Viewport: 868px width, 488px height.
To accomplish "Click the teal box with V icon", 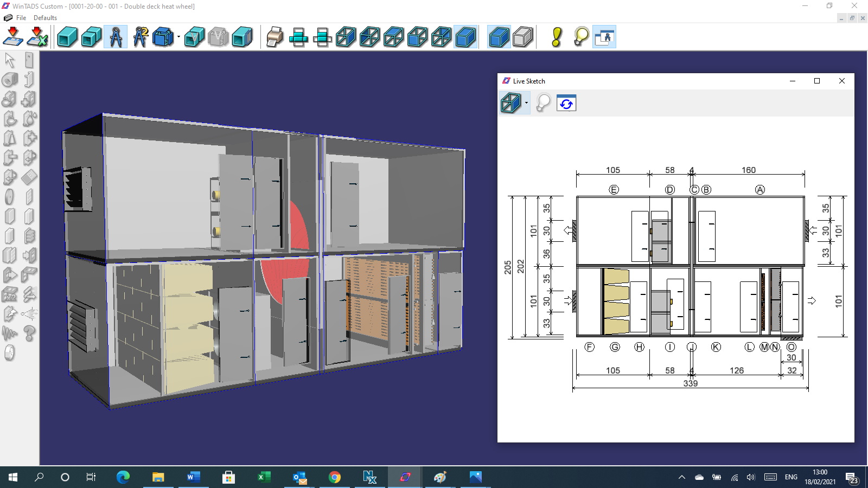I will coord(194,37).
